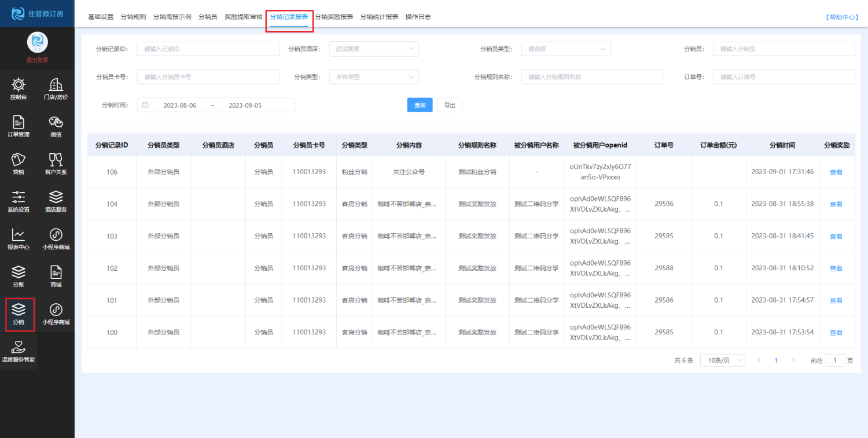
Task: Switch to 分销海报示例 tab
Action: tap(172, 17)
